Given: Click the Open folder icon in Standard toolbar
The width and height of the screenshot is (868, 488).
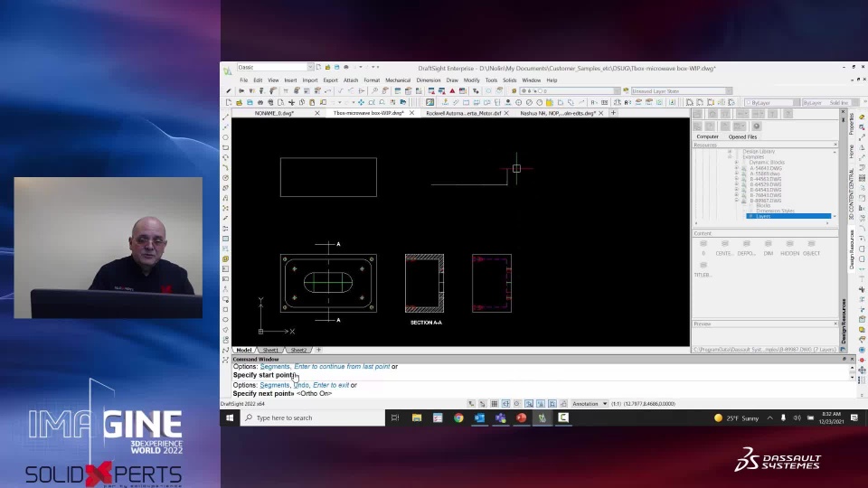Looking at the screenshot, I should (x=239, y=102).
